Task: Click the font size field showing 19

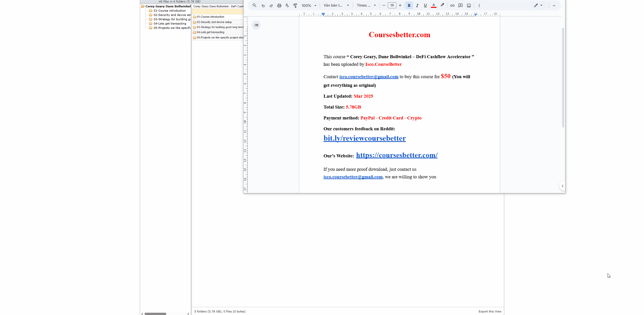Action: click(x=392, y=5)
